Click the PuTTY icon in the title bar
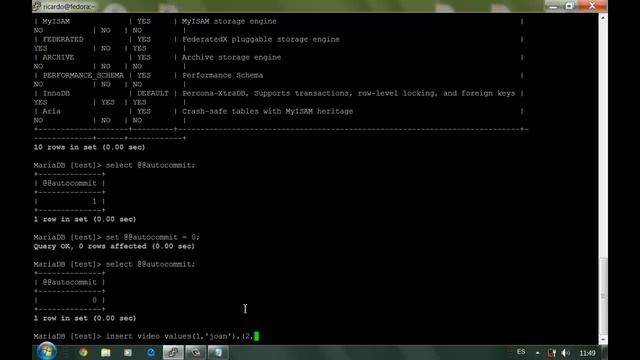This screenshot has width=640, height=360. 37,6
